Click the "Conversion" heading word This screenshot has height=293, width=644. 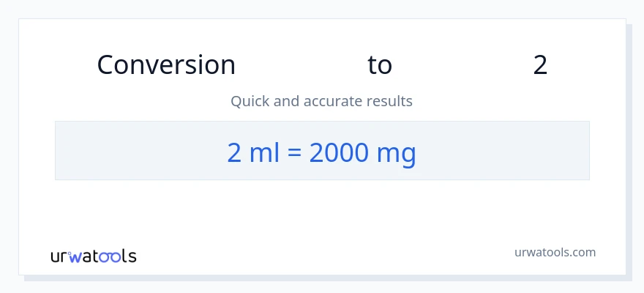point(166,65)
